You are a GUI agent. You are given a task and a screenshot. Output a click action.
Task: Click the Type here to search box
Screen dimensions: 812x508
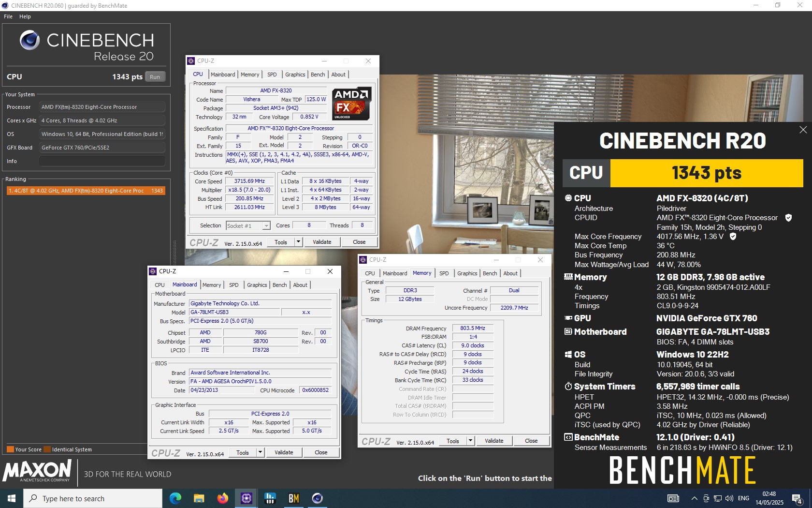(93, 498)
